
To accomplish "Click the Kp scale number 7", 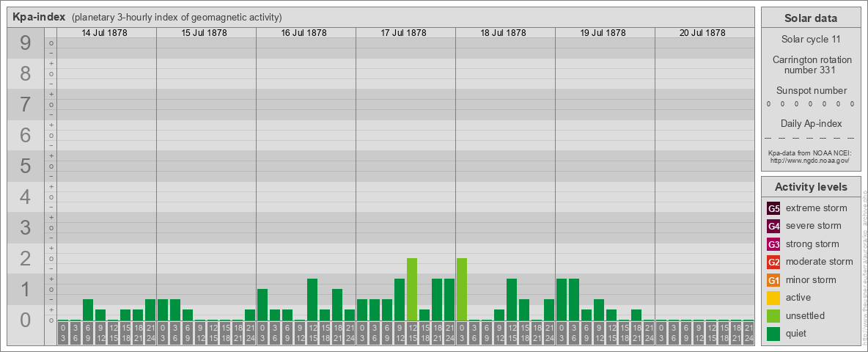I will pyautogui.click(x=26, y=105).
